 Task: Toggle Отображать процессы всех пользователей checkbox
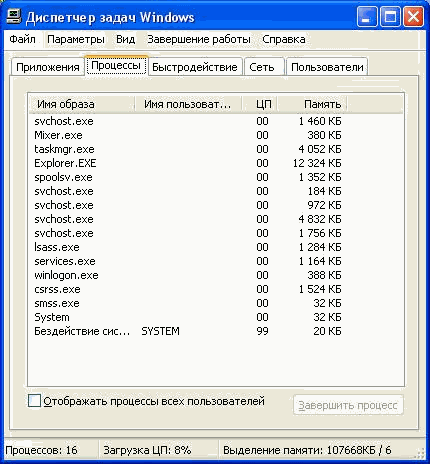click(x=34, y=401)
